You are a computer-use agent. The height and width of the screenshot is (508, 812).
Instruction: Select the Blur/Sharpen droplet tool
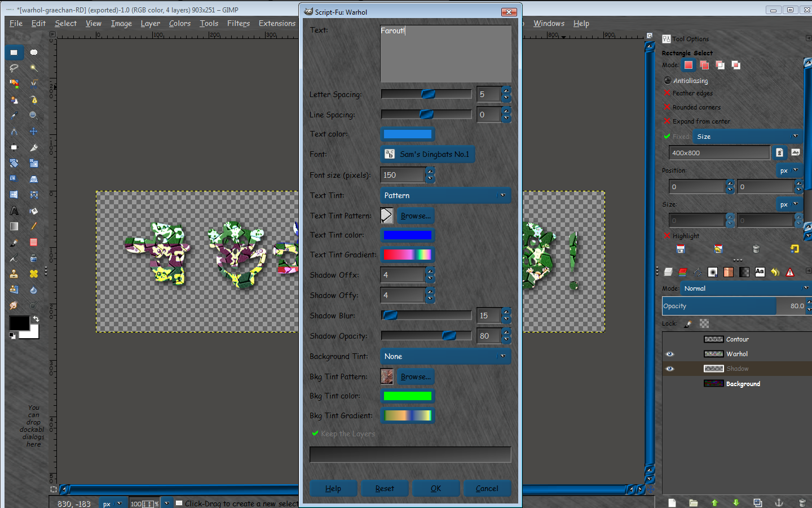[34, 290]
